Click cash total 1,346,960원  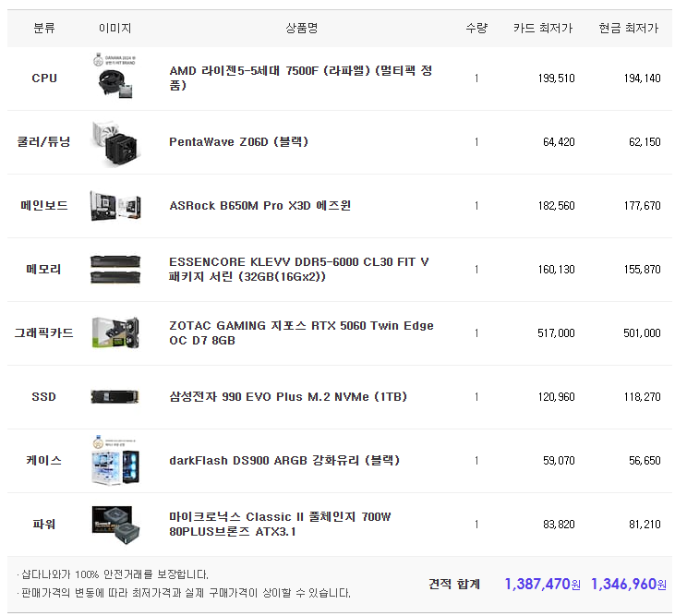click(629, 584)
